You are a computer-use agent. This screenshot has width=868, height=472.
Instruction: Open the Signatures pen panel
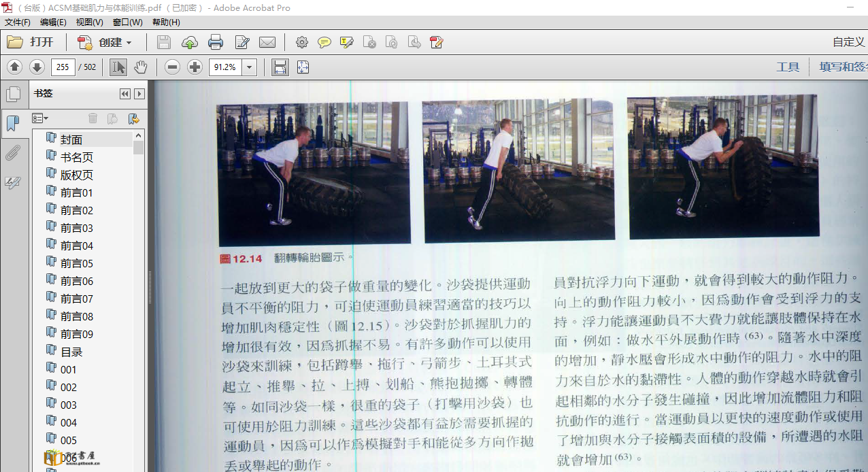(x=13, y=182)
